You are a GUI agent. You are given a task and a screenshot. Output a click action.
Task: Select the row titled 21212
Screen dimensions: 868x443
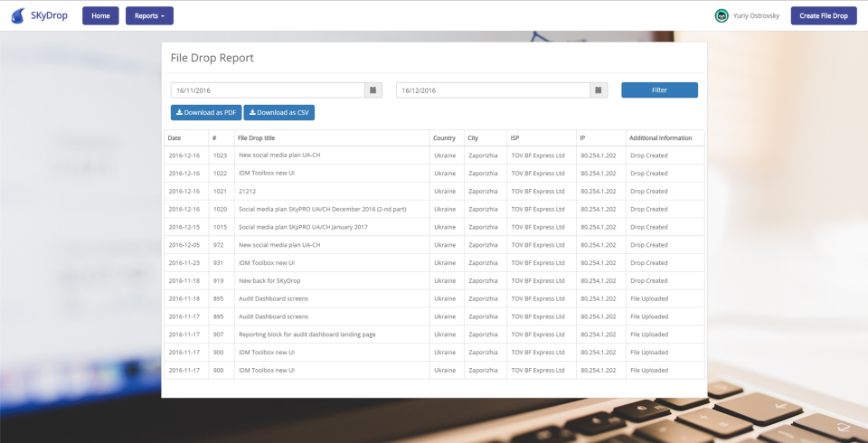point(434,191)
